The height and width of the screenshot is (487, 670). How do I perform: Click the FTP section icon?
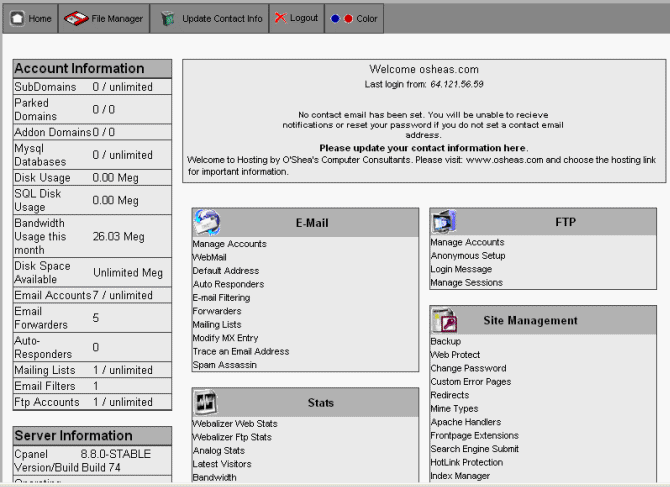coord(444,221)
